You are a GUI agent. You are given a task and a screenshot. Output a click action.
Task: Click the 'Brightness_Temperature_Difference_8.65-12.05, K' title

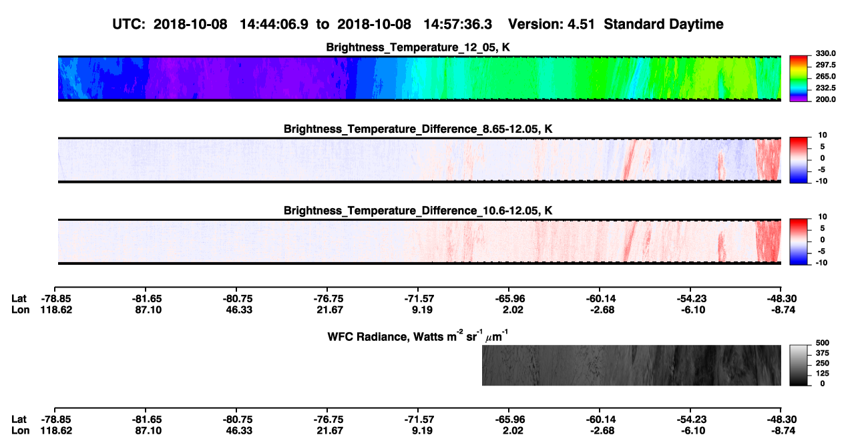(x=419, y=129)
